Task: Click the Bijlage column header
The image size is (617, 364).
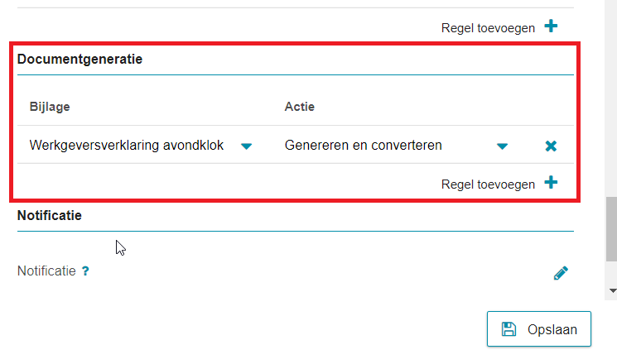Action: click(50, 107)
